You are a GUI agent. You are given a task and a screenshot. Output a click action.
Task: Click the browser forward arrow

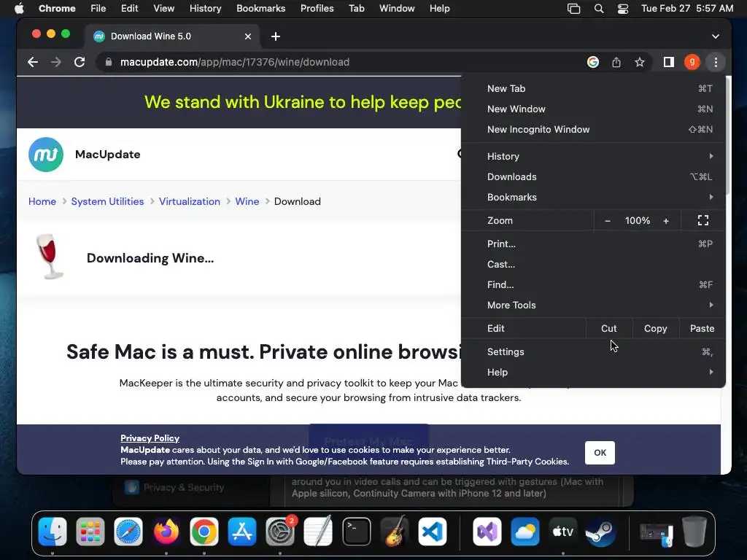pos(55,62)
